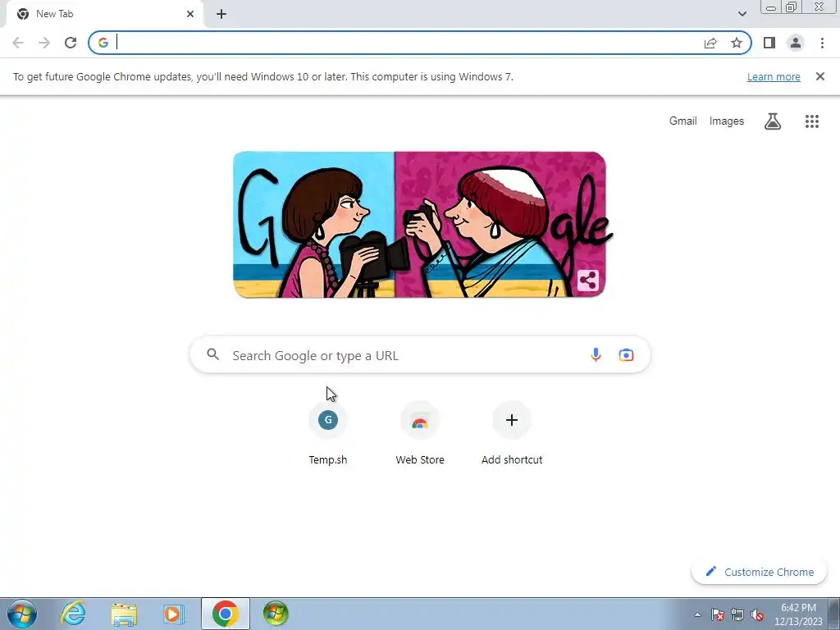Screen dimensions: 840x630
Task: Open the muted volume tray icon
Action: click(757, 614)
